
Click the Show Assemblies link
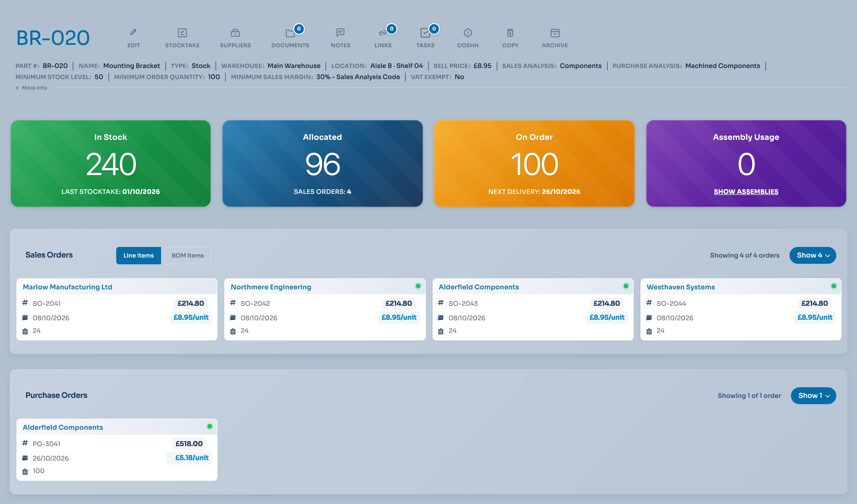[x=746, y=191]
